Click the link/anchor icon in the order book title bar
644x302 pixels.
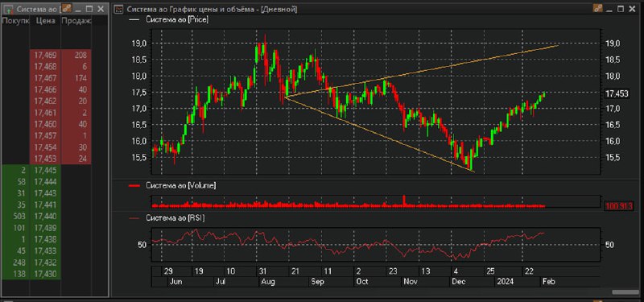(x=68, y=8)
